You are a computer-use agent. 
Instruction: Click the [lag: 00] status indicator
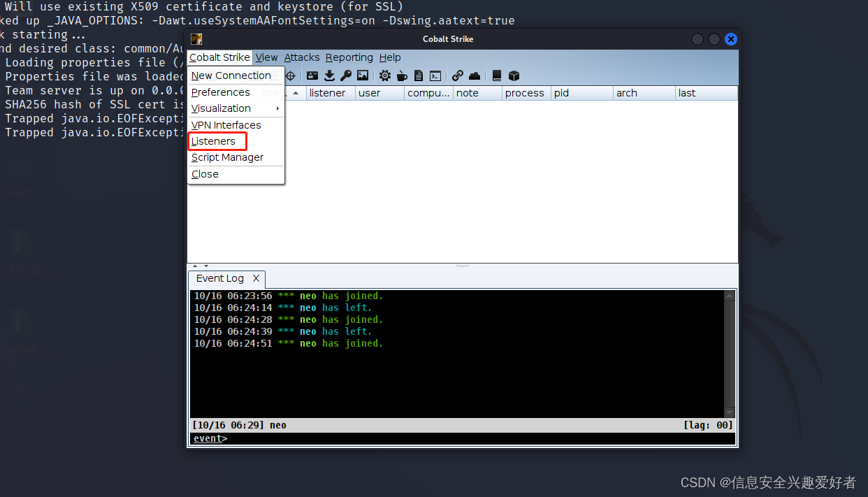point(707,425)
